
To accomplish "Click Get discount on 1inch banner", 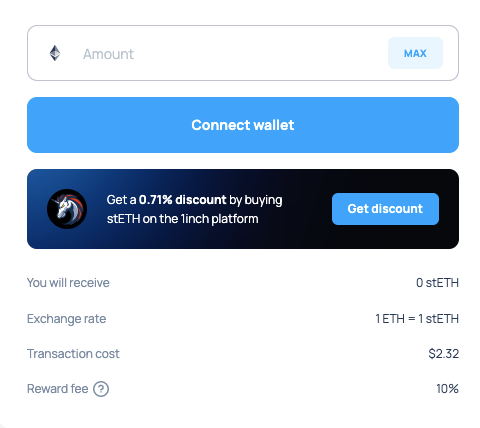I will pos(385,209).
